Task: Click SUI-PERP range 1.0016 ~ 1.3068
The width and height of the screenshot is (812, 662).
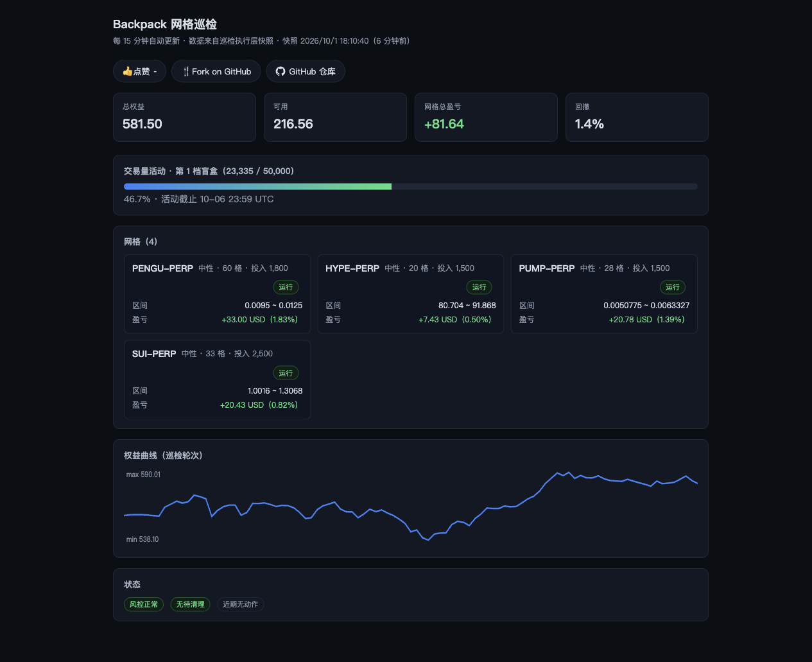Action: coord(275,390)
